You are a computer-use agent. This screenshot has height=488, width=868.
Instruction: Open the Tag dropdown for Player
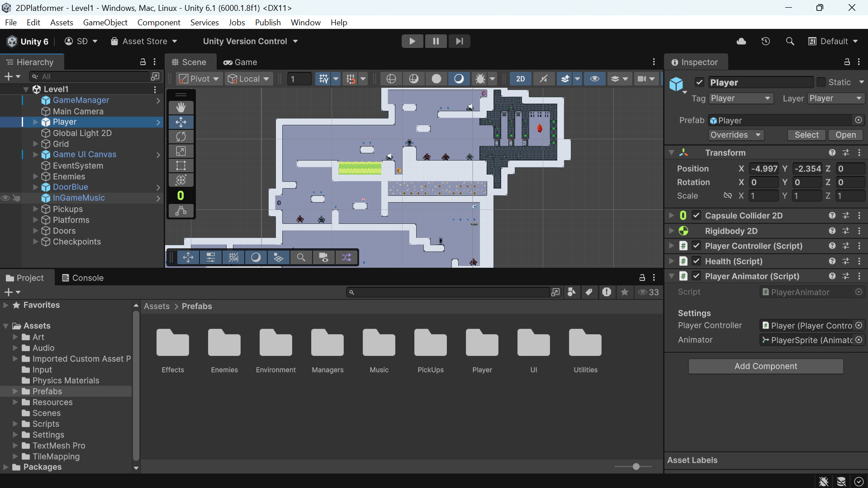[x=740, y=99]
